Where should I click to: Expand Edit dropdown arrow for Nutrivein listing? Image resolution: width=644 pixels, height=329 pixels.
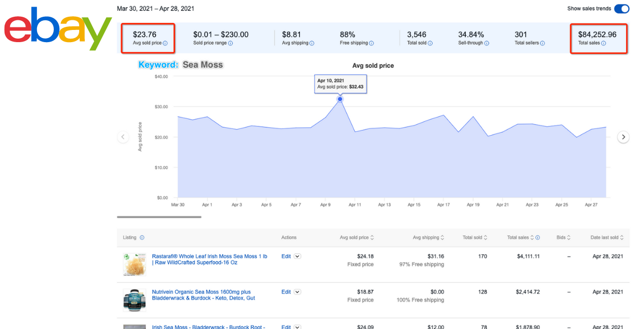pyautogui.click(x=297, y=292)
